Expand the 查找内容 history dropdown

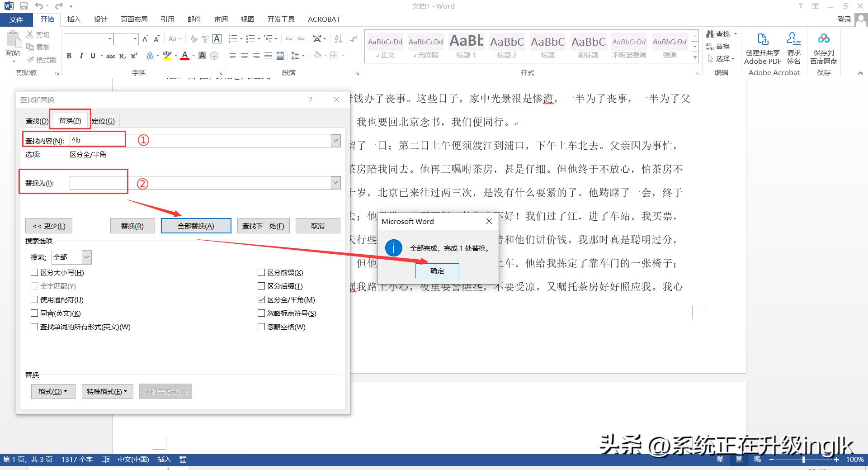[335, 141]
